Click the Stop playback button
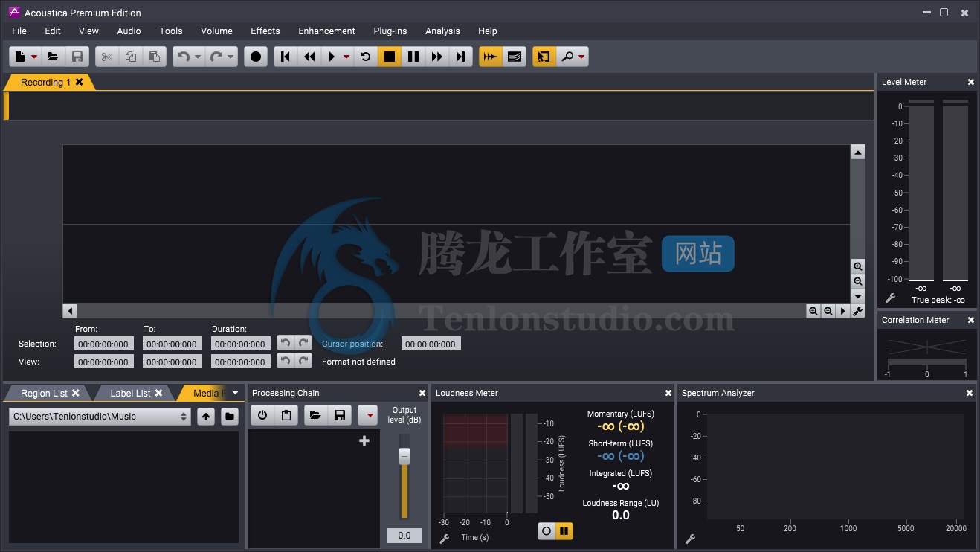The image size is (980, 552). [x=390, y=57]
